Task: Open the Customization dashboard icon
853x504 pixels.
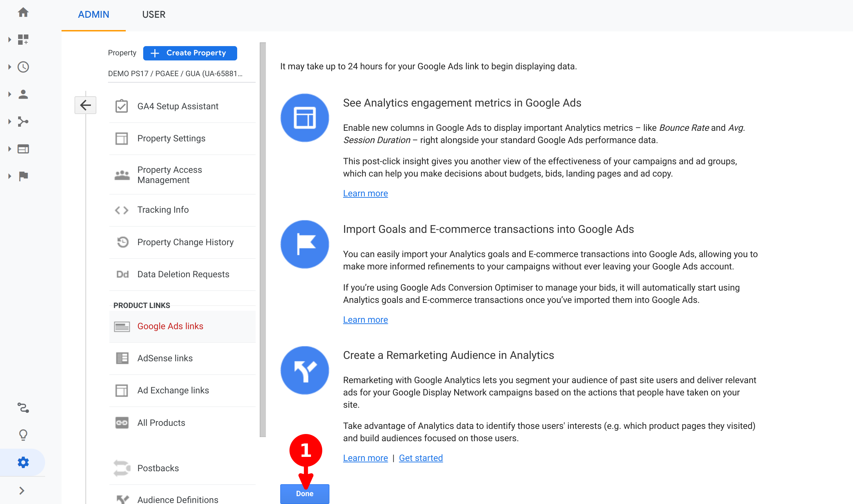Action: coord(23,40)
